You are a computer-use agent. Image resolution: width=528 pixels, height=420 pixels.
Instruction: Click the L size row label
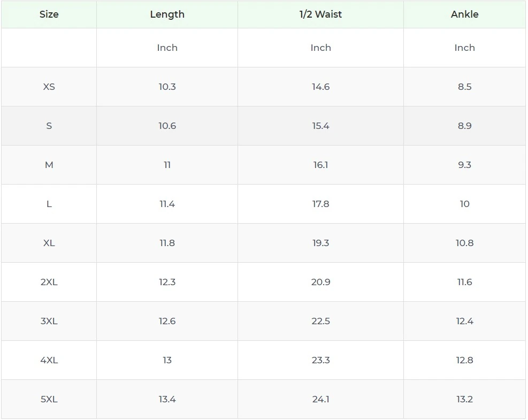(x=49, y=204)
